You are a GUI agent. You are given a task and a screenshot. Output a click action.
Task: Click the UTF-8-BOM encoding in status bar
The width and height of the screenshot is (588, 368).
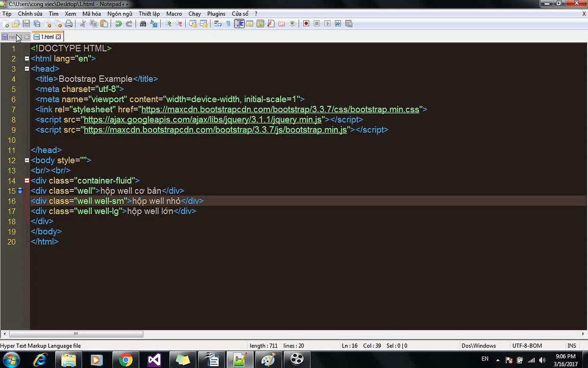pyautogui.click(x=527, y=346)
